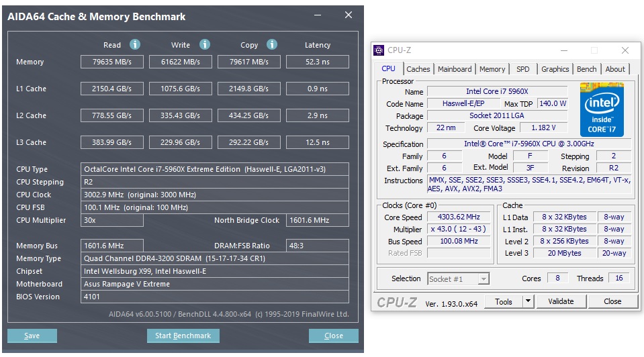Viewport: 644px width, 357px height.
Task: Click the empty Rated FSB field
Action: 459,253
